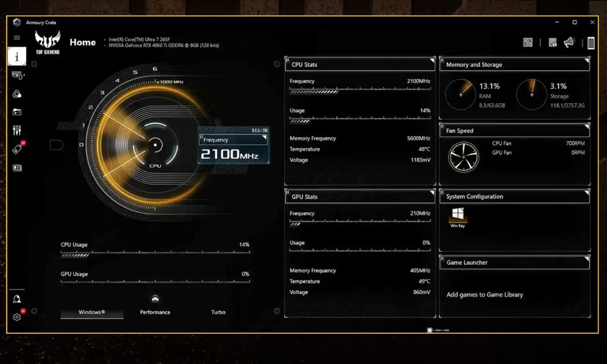This screenshot has height=364, width=607.
Task: Open the Device keyboard-and-mouse sidebar icon
Action: [17, 75]
